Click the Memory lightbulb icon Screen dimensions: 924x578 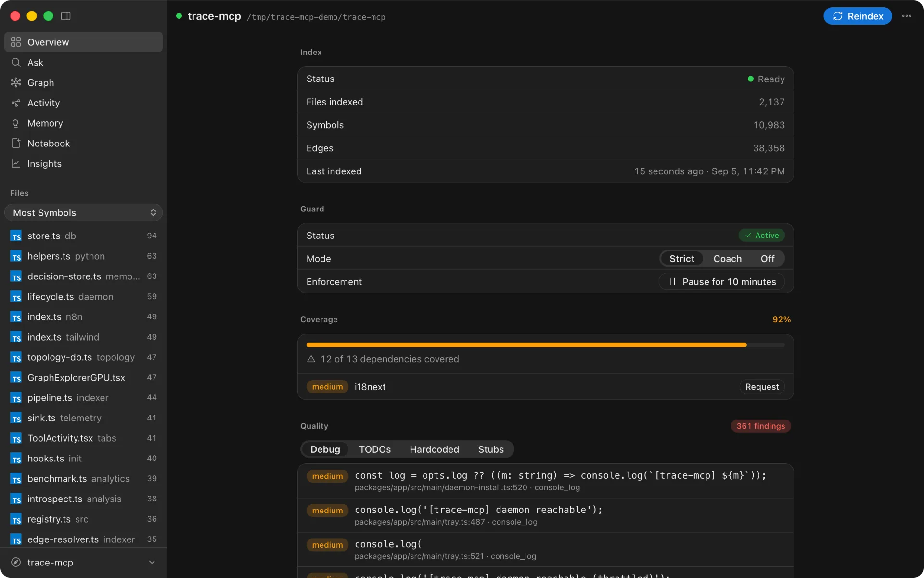tap(16, 123)
